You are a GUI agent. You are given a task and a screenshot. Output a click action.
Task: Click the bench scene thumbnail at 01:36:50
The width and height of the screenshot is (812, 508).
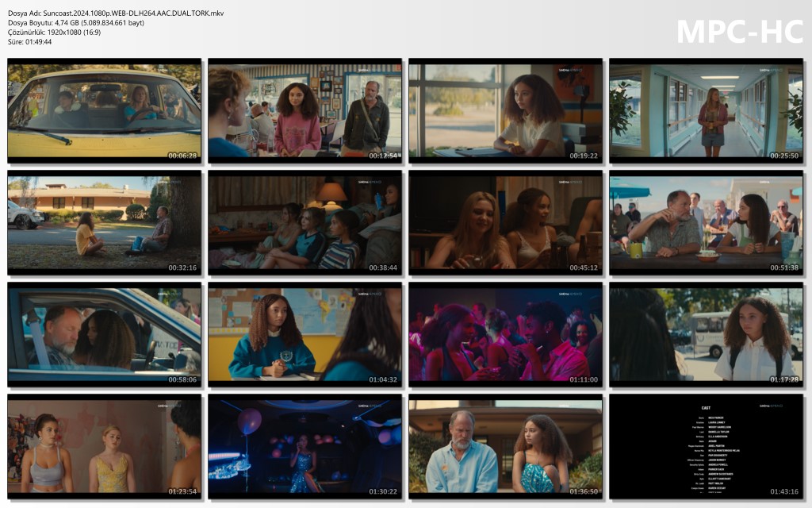pos(505,446)
